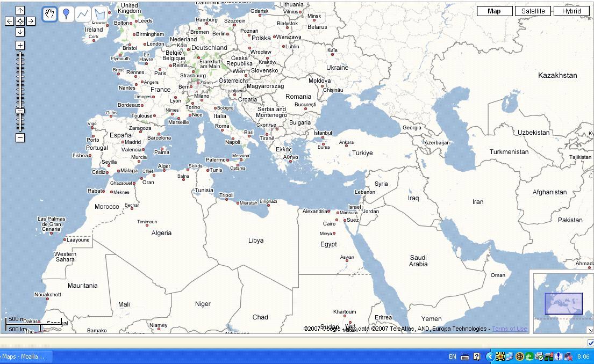
Task: Click the green network meter tray icon
Action: (x=548, y=356)
